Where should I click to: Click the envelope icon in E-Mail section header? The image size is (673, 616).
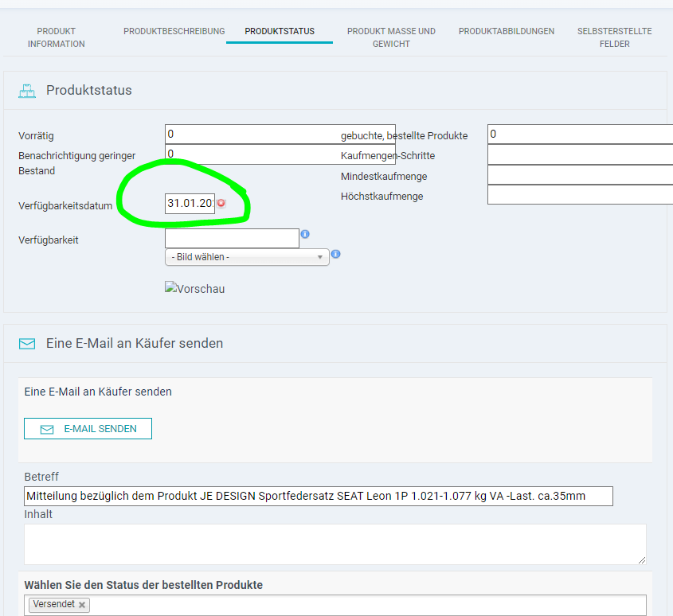27,344
